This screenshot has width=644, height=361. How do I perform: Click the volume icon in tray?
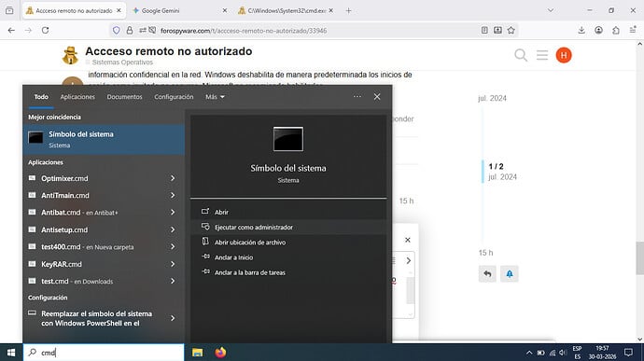563,353
